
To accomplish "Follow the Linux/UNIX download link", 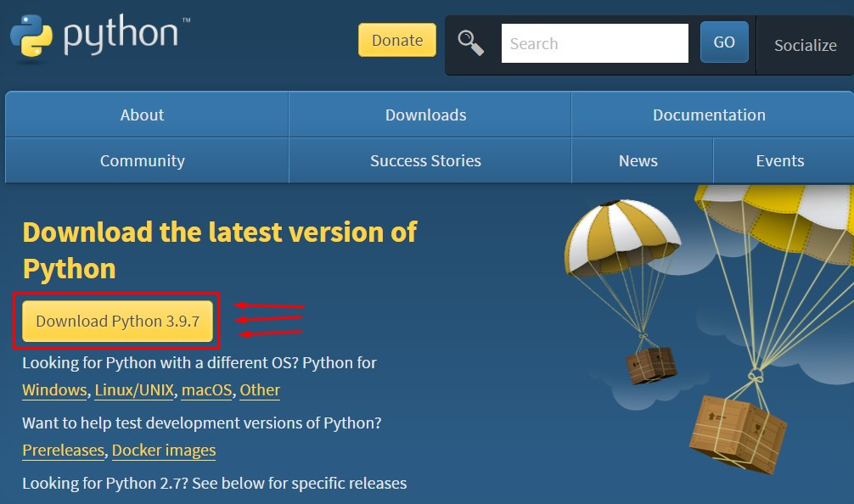I will 134,390.
